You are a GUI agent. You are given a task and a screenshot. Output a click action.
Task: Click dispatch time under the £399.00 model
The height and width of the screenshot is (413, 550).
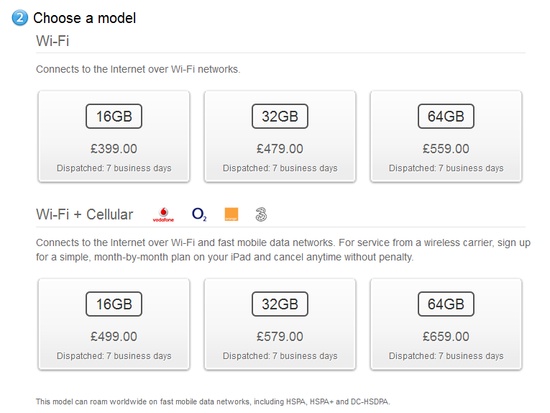[x=114, y=168]
